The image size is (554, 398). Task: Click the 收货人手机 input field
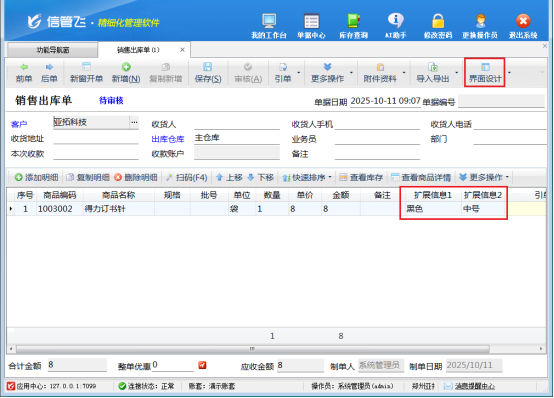(x=377, y=124)
